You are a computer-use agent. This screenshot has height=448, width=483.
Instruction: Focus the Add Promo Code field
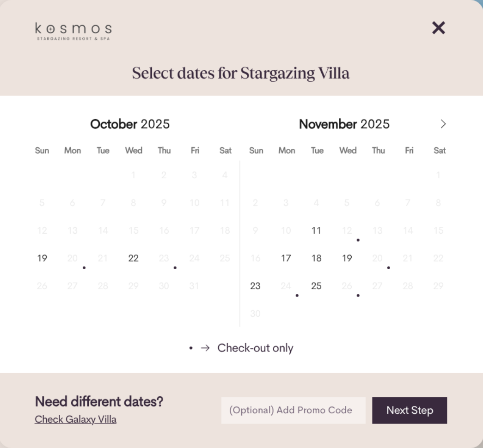[293, 410]
